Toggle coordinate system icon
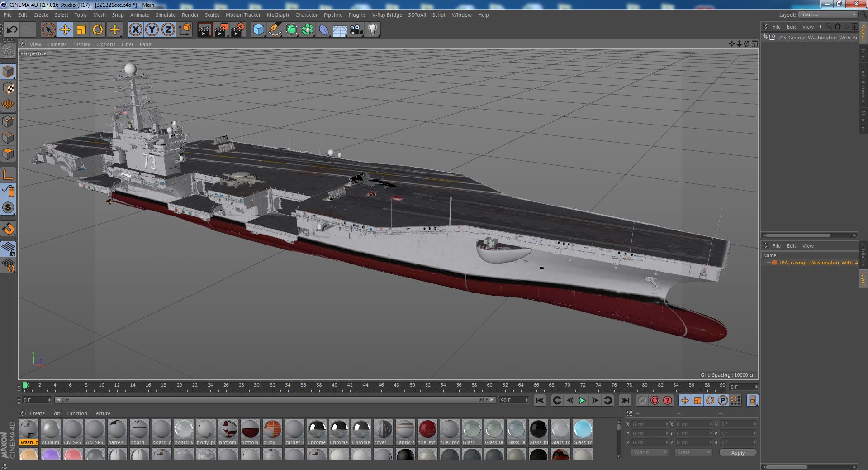868x470 pixels. point(185,30)
